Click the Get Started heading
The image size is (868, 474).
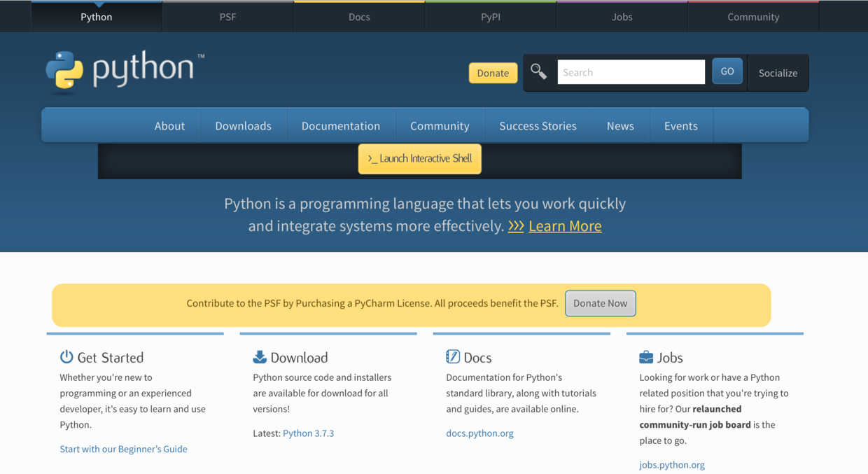[110, 357]
